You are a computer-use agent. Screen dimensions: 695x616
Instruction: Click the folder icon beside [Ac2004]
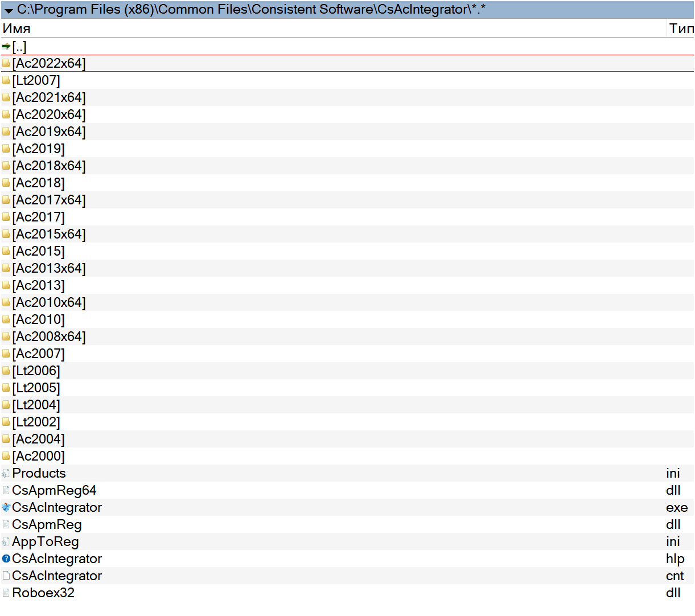6,439
